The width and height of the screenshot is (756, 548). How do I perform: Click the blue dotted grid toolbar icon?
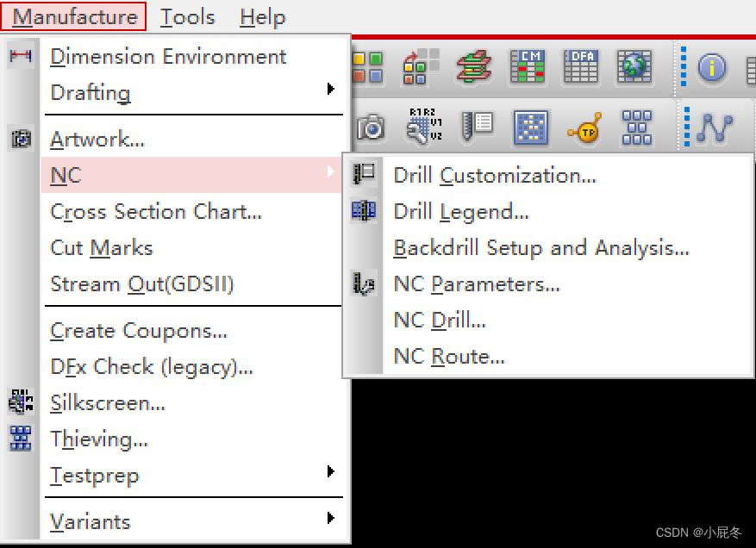tap(531, 128)
